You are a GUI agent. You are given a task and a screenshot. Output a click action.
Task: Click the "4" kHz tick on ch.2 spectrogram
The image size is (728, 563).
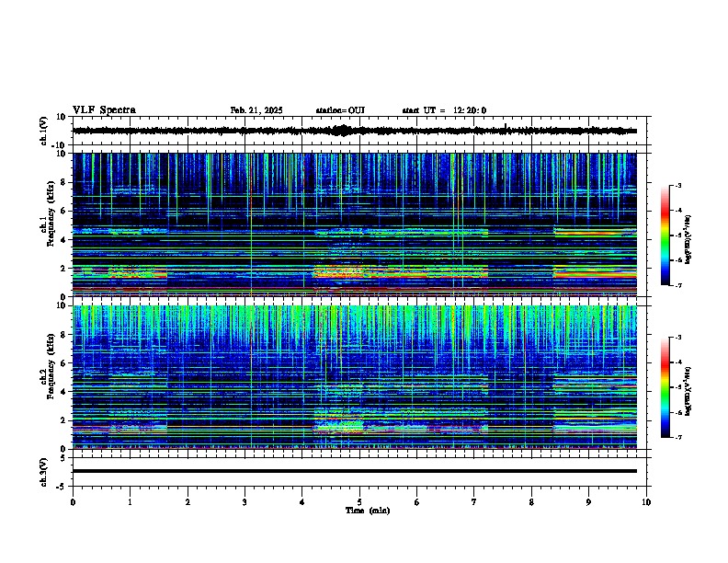[63, 392]
